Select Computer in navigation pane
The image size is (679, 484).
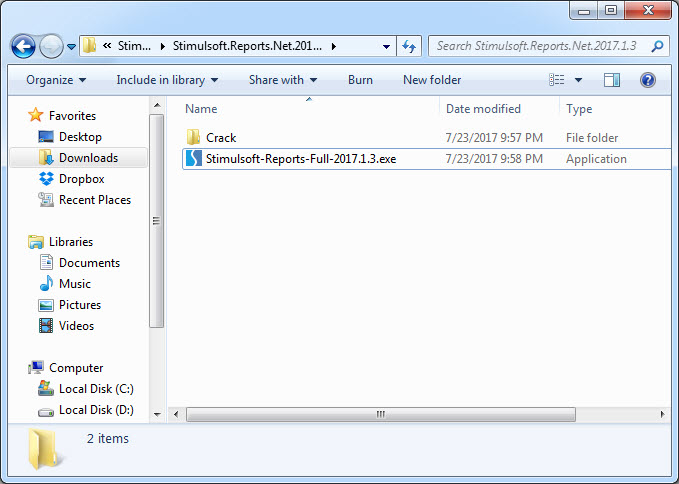(76, 368)
